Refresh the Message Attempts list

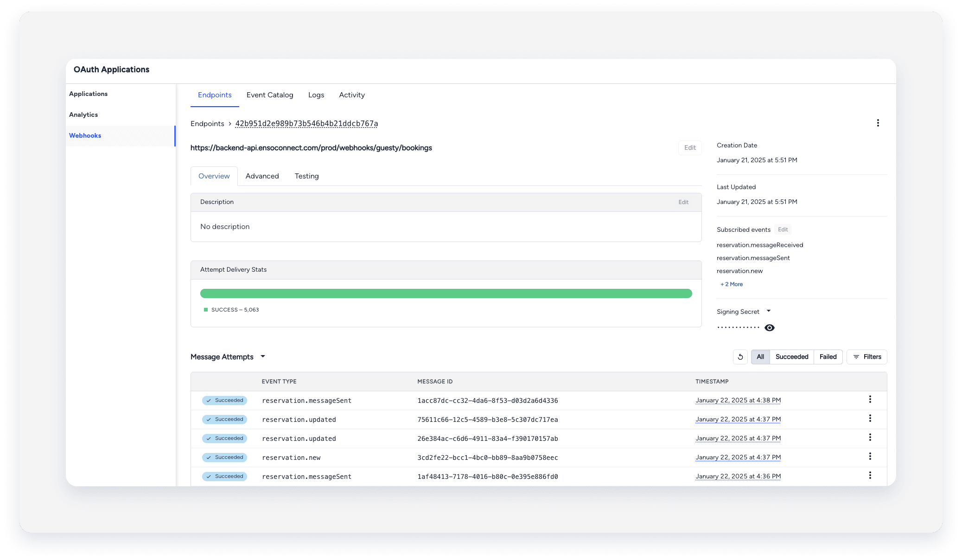pos(740,357)
